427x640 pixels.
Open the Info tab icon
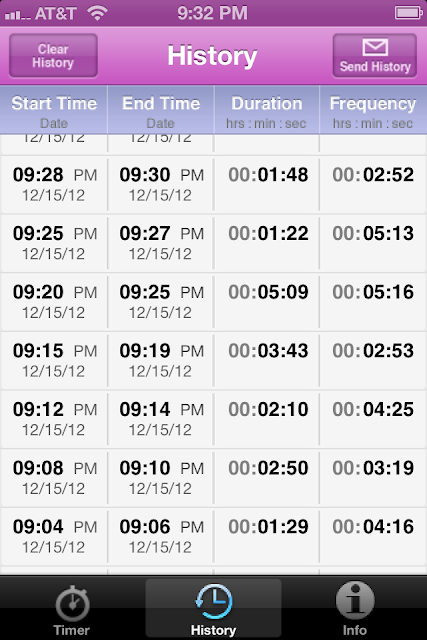pos(355,600)
